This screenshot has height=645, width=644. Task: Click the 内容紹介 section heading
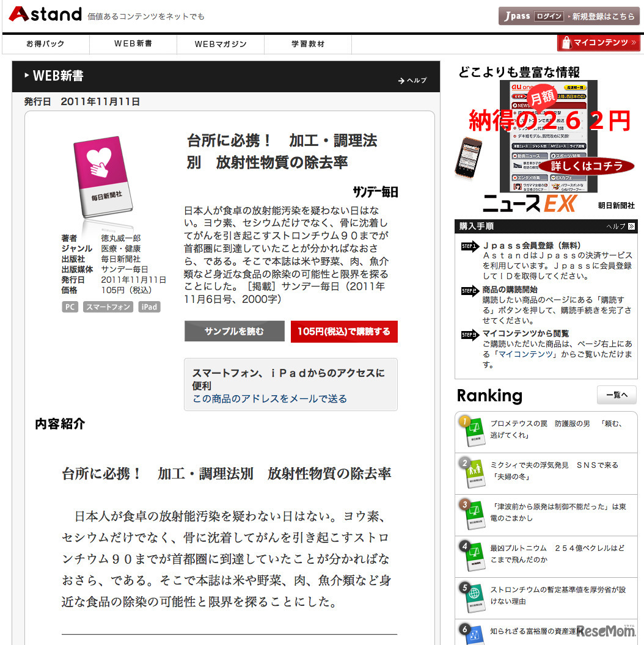tap(60, 424)
